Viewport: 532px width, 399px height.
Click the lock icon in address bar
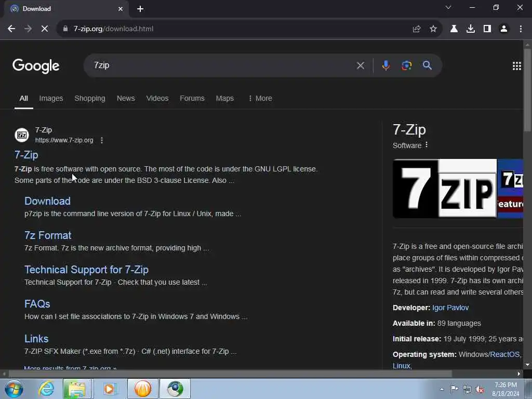click(x=65, y=29)
